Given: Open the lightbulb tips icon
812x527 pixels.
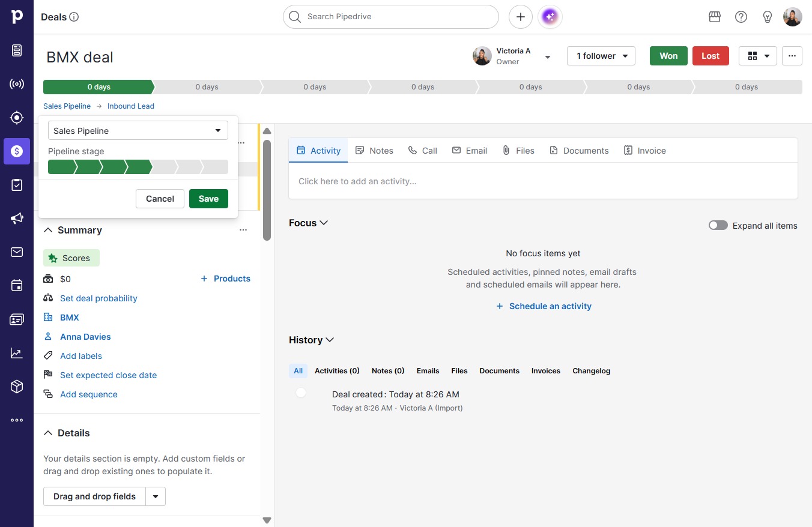Looking at the screenshot, I should pyautogui.click(x=768, y=17).
